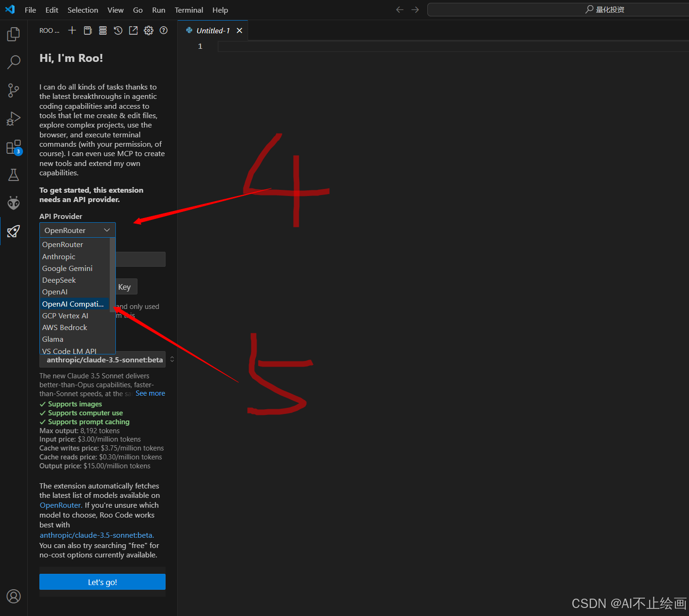Viewport: 689px width, 616px height.
Task: Click the model selector up-down arrows
Action: [172, 359]
